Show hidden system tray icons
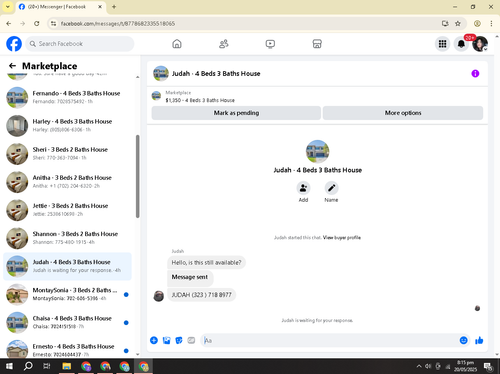The image size is (500, 374). tap(419, 366)
